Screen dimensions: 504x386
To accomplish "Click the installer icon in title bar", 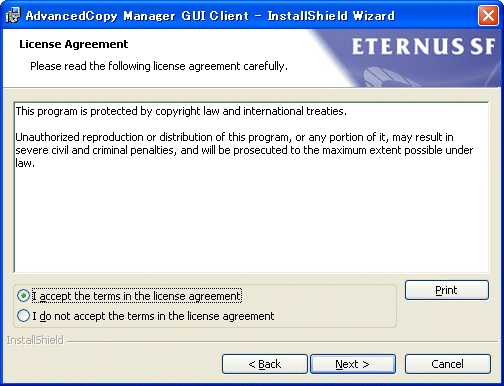I will click(x=13, y=15).
